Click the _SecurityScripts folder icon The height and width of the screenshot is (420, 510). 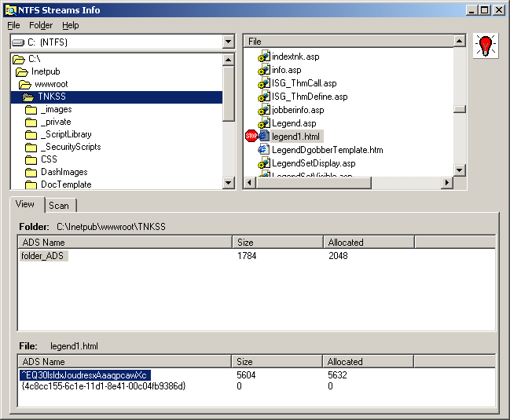pos(31,147)
